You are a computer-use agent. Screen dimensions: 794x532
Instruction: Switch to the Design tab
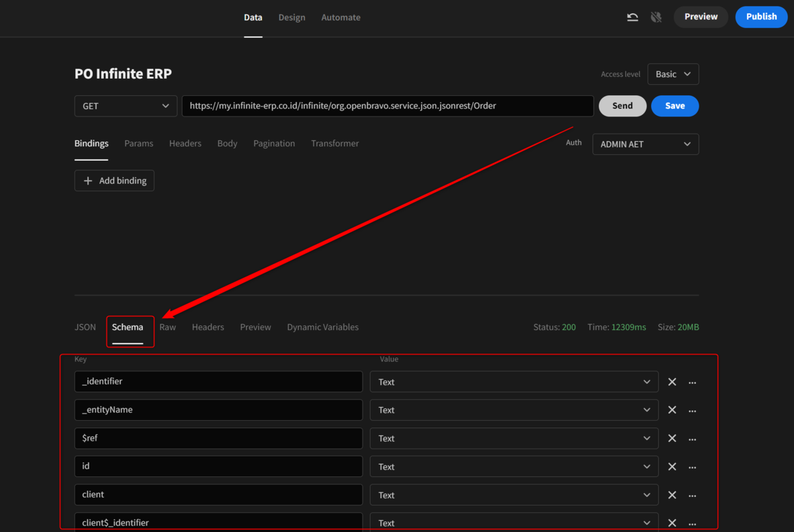click(x=292, y=17)
